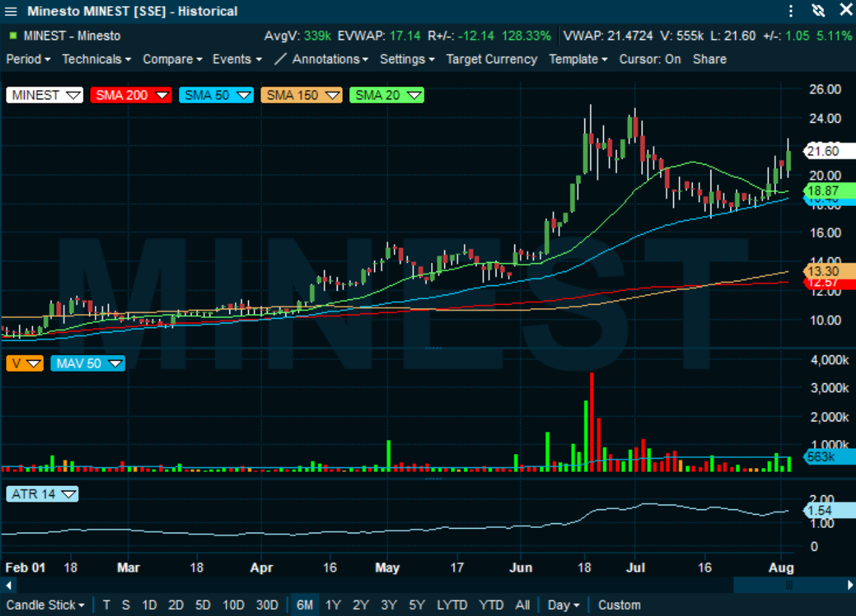Click the 13.30 SMA 150 value label
Image resolution: width=856 pixels, height=616 pixels.
[829, 271]
